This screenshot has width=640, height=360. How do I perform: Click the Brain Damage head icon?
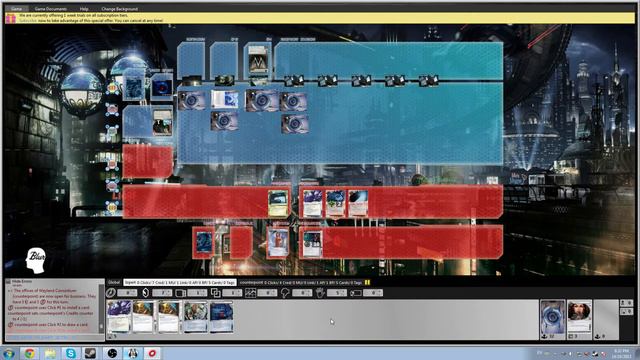point(285,293)
